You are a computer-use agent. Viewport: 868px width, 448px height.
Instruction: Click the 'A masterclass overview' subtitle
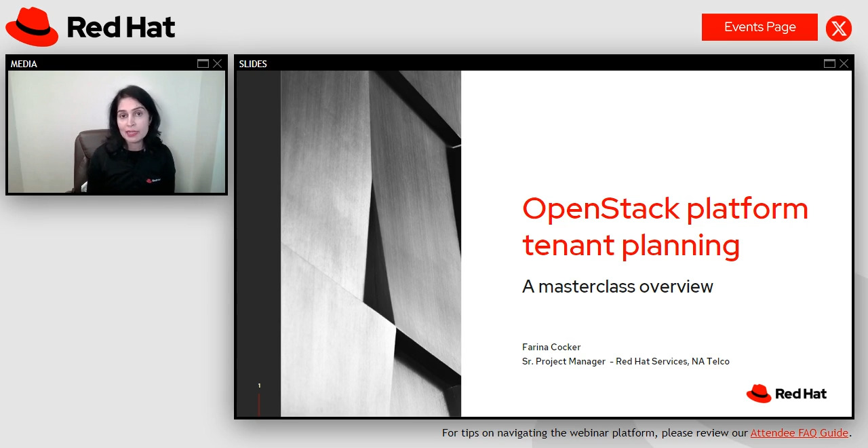coord(617,286)
